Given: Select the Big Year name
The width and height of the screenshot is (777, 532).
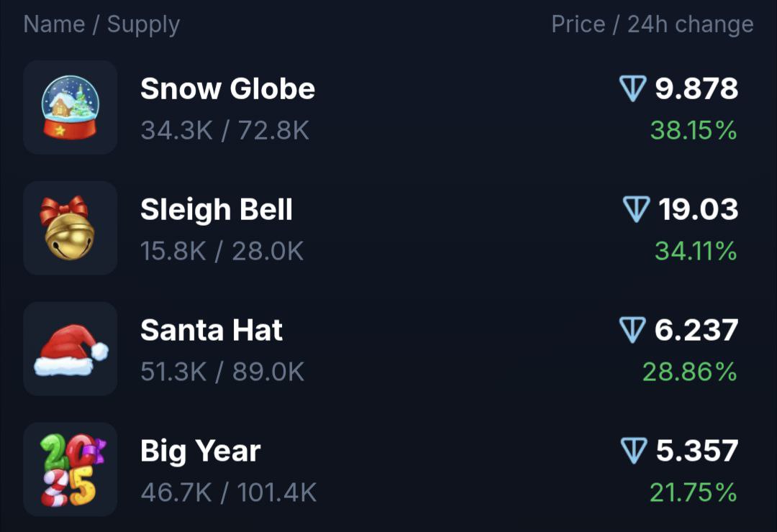Looking at the screenshot, I should 200,451.
